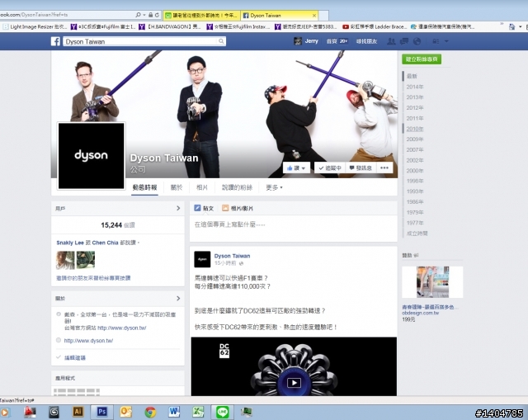Open the fans-liked tab
This screenshot has width=528, height=420.
tap(237, 187)
